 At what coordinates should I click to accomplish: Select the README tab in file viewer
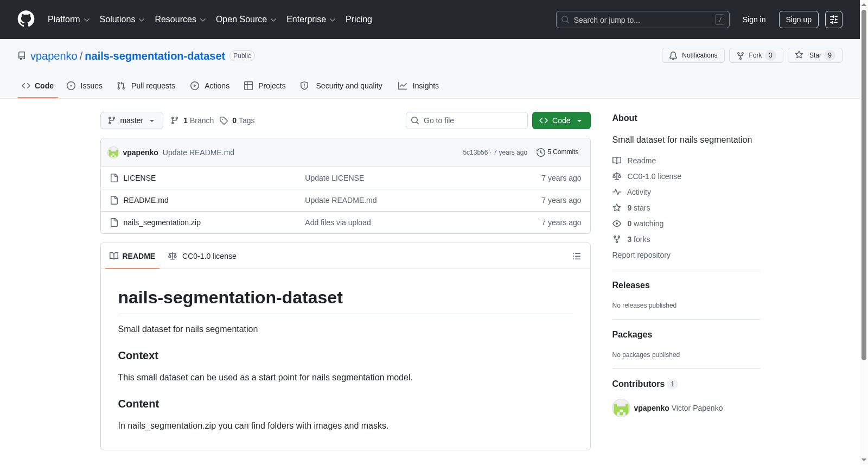132,256
